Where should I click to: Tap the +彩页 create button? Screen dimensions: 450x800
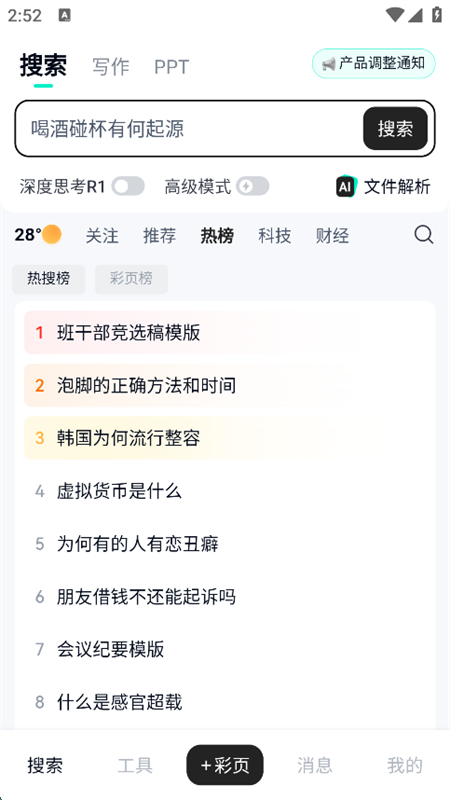coord(225,765)
